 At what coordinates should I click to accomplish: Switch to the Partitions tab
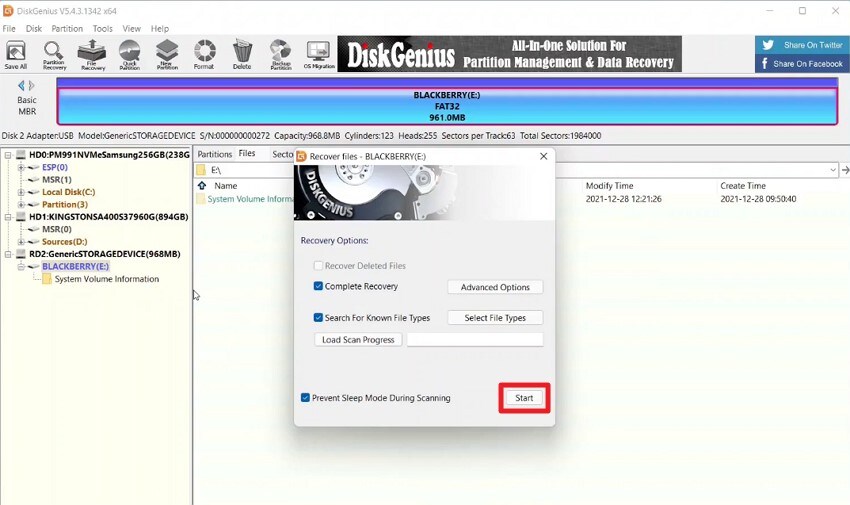pos(215,154)
